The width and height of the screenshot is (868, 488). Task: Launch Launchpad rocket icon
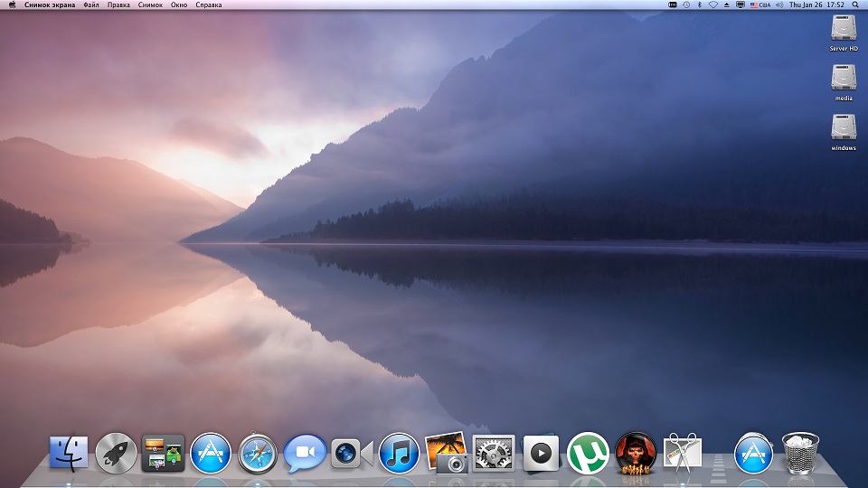coord(116,453)
